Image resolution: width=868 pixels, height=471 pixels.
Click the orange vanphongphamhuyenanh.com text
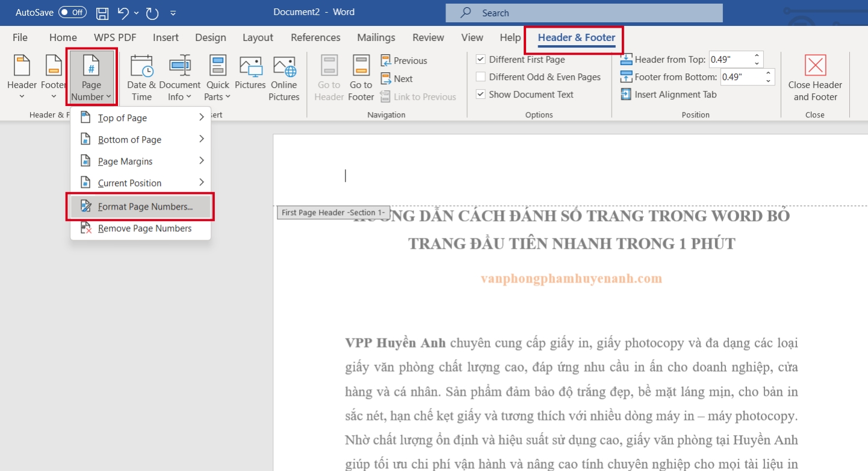tap(572, 278)
